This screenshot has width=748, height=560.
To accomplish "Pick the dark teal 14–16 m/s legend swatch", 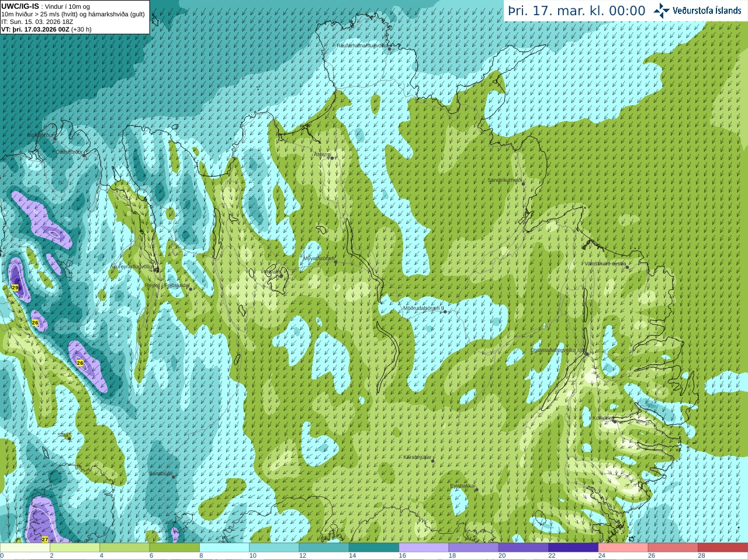I will [x=374, y=548].
